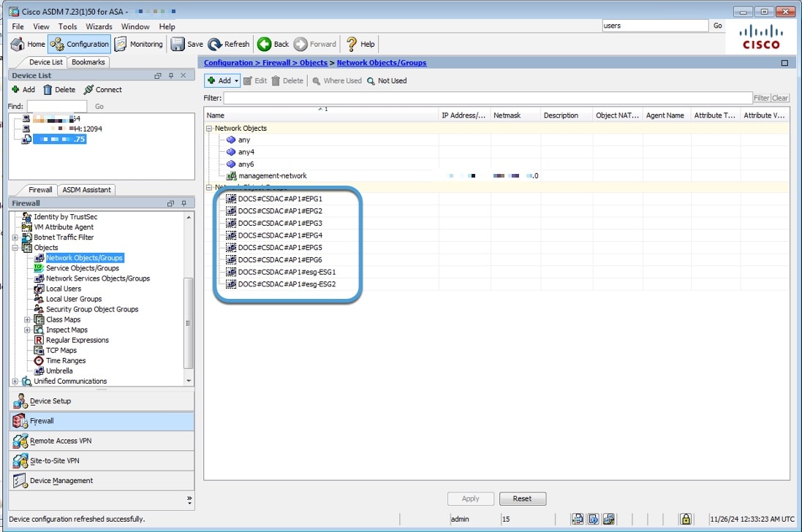802x532 pixels.
Task: Click Go next to search box
Action: [x=718, y=26]
